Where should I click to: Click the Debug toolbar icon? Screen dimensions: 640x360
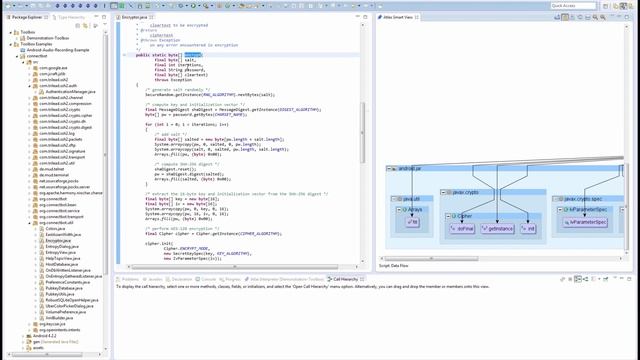[x=181, y=6]
